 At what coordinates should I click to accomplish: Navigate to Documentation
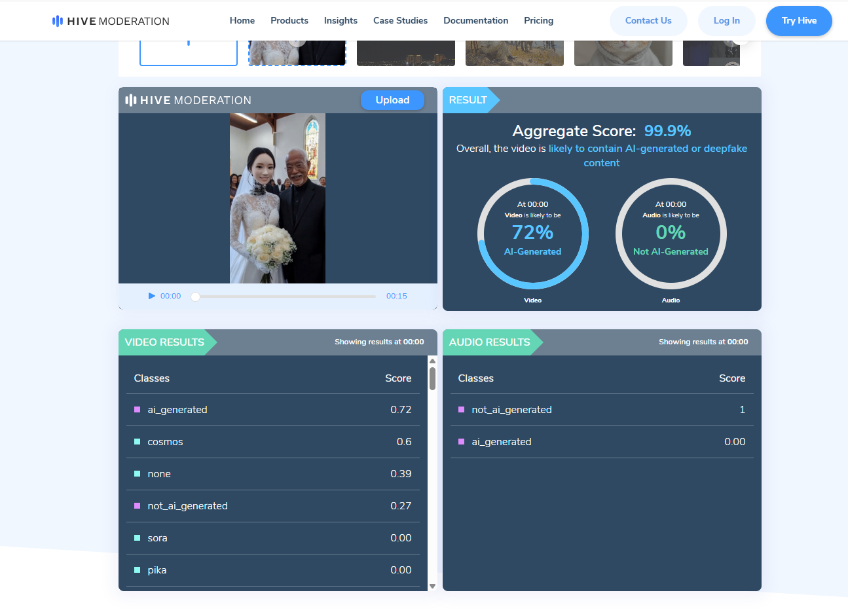tap(475, 21)
